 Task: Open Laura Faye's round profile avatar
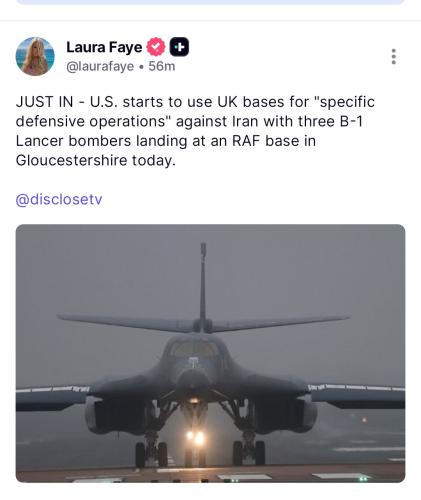(35, 56)
